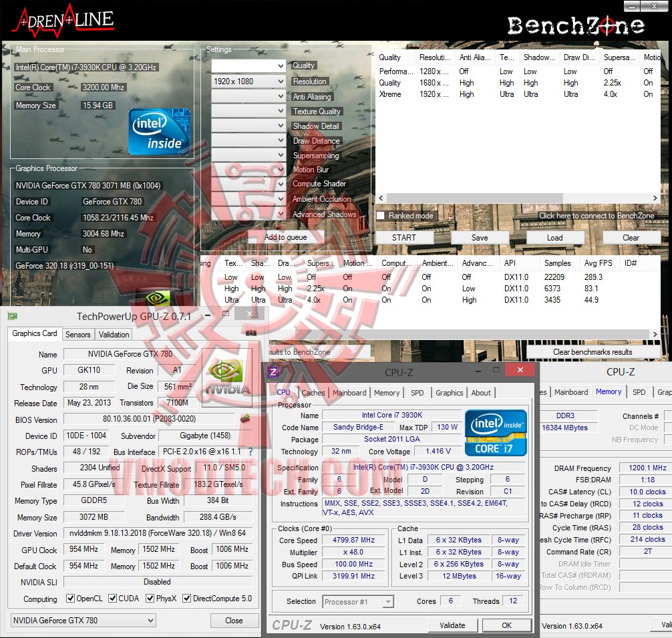Toggle the OpenCL checkbox
This screenshot has height=638, width=672.
(x=71, y=598)
